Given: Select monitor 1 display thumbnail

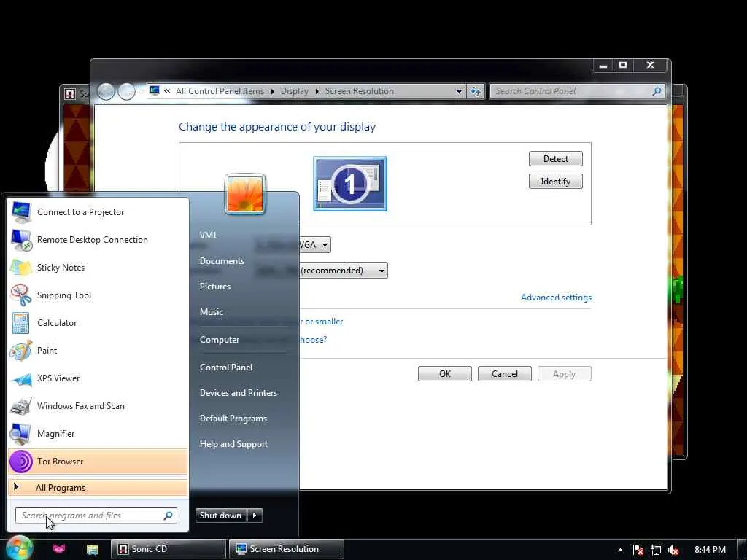Looking at the screenshot, I should pos(350,184).
